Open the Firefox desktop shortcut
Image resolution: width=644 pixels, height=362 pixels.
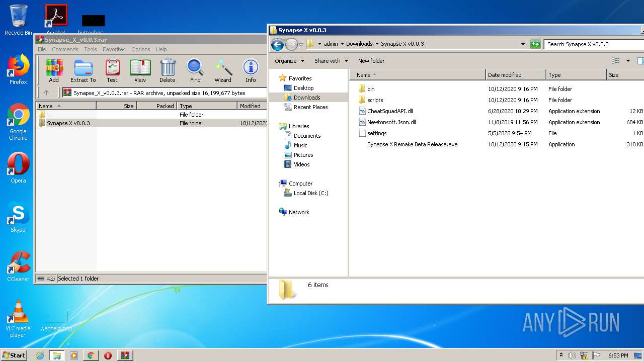[18, 70]
